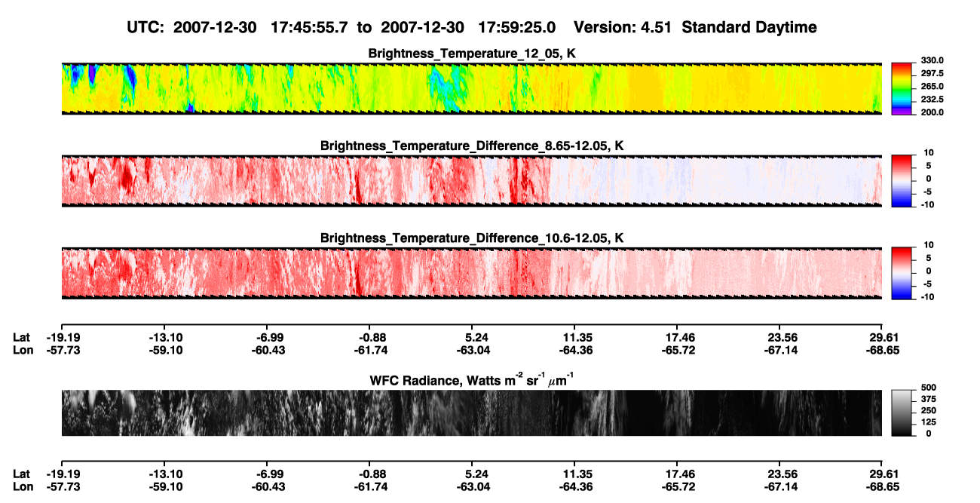
Task: Click the '330.0' colorbar tick label
Action: pos(933,61)
